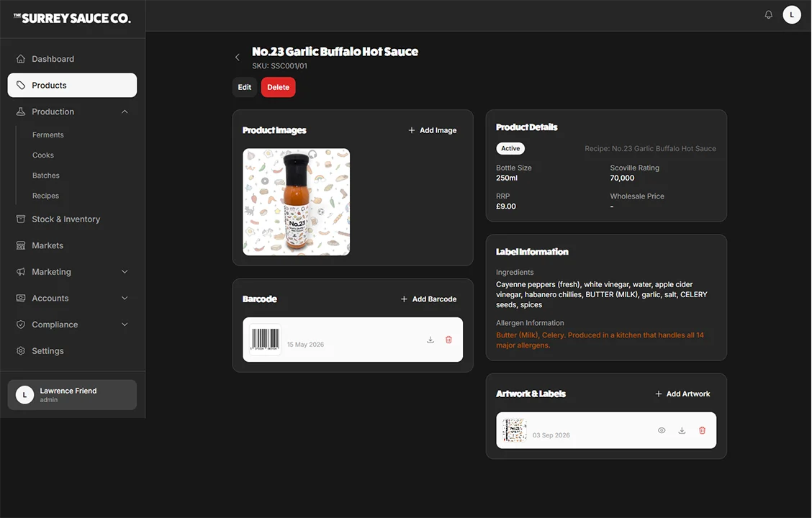Viewport: 812px width, 518px height.
Task: Open Stock & Inventory page
Action: pos(72,219)
